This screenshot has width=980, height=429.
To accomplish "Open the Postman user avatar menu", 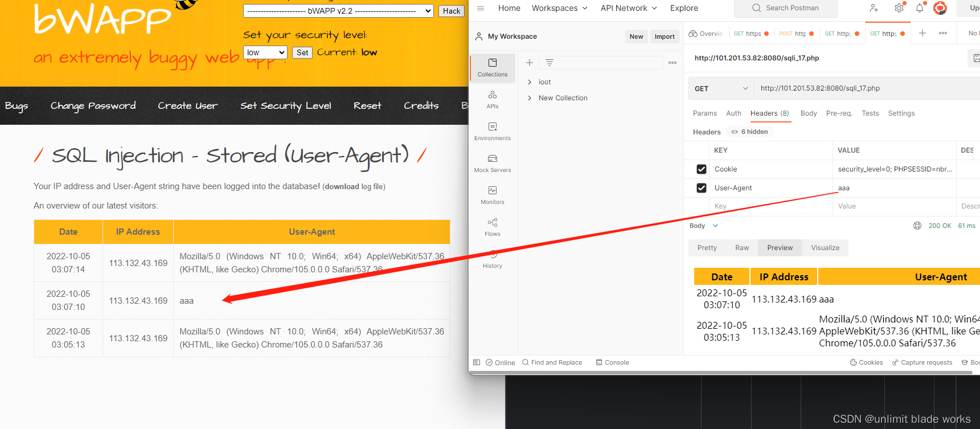I will point(940,8).
